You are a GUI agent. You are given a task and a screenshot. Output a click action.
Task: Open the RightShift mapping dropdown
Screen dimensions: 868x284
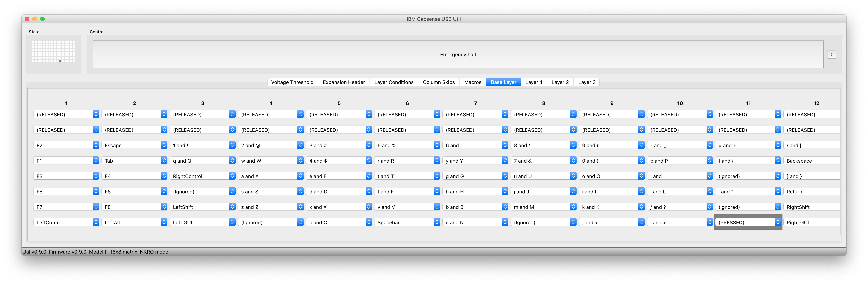click(x=812, y=207)
